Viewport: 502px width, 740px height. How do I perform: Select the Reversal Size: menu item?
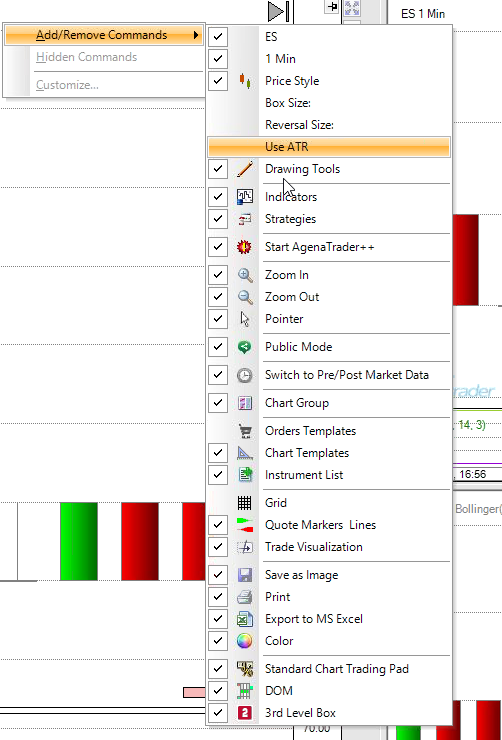coord(329,125)
